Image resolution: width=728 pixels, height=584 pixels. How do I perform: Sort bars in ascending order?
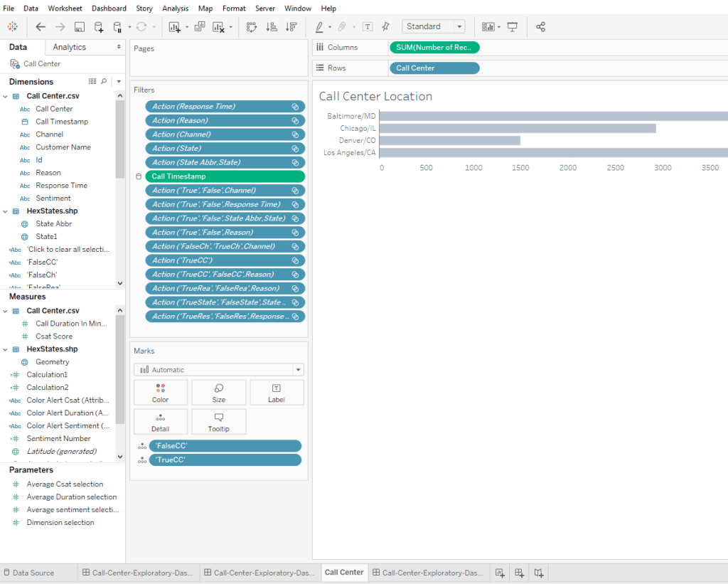[271, 27]
